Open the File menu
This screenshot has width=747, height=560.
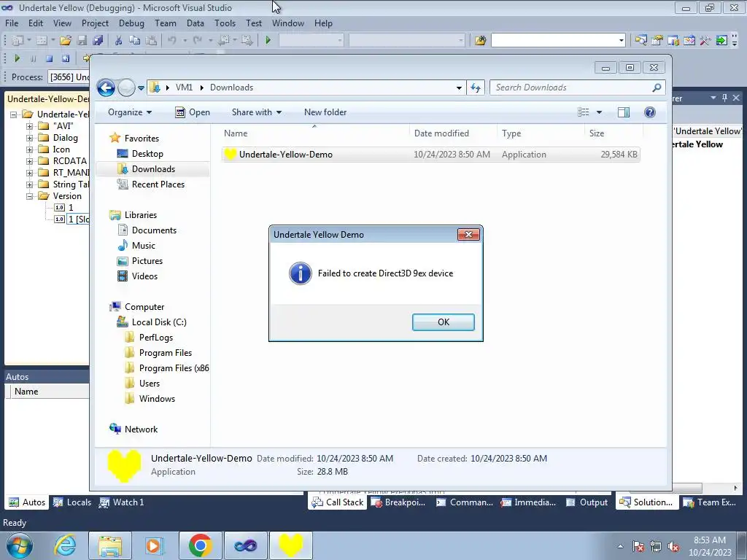coord(12,23)
